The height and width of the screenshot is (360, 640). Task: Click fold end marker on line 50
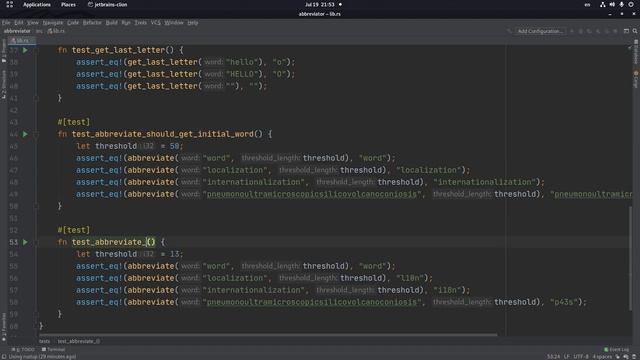pos(36,206)
